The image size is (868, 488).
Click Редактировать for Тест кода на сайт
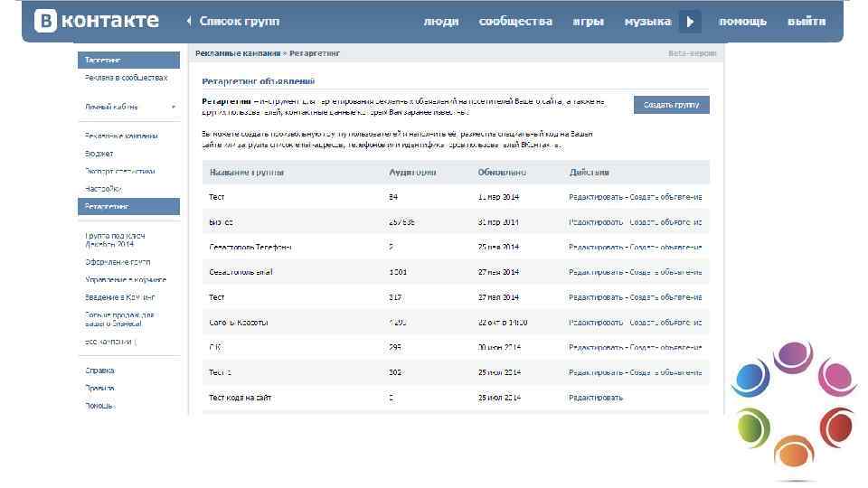pos(596,398)
